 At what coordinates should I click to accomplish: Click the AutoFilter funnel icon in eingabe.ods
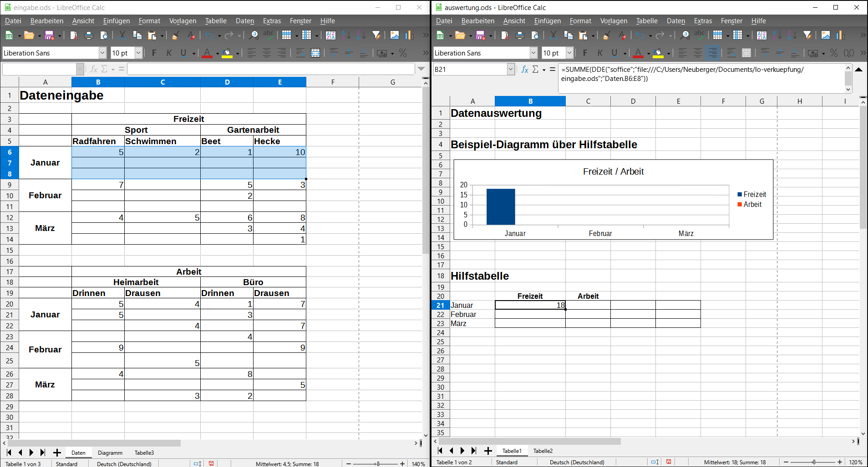coord(376,35)
